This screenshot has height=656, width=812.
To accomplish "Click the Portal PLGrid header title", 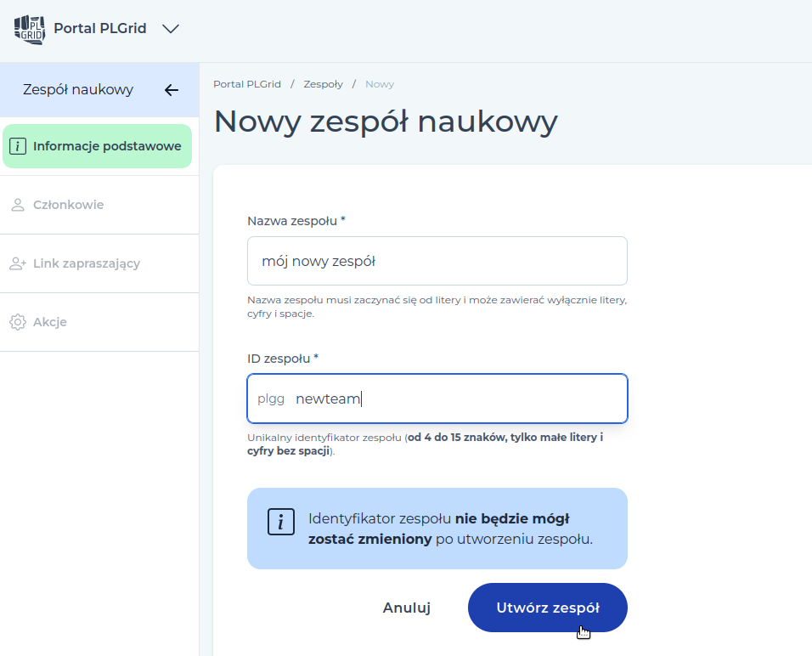I will pos(100,28).
